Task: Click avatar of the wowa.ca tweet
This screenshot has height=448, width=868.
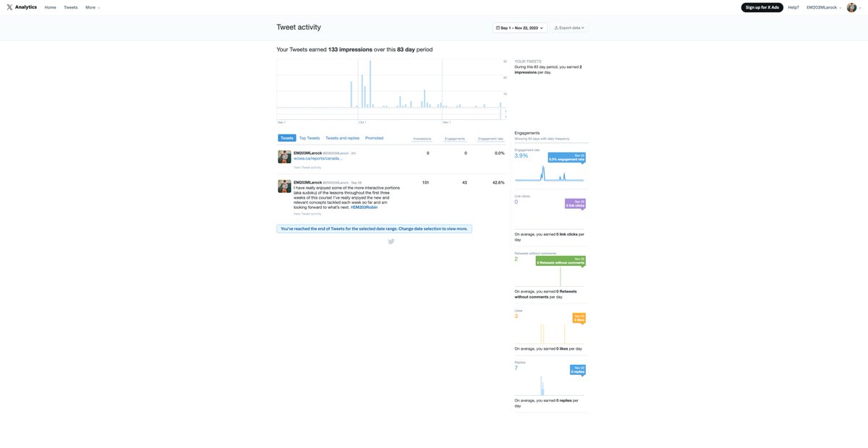Action: (x=284, y=157)
